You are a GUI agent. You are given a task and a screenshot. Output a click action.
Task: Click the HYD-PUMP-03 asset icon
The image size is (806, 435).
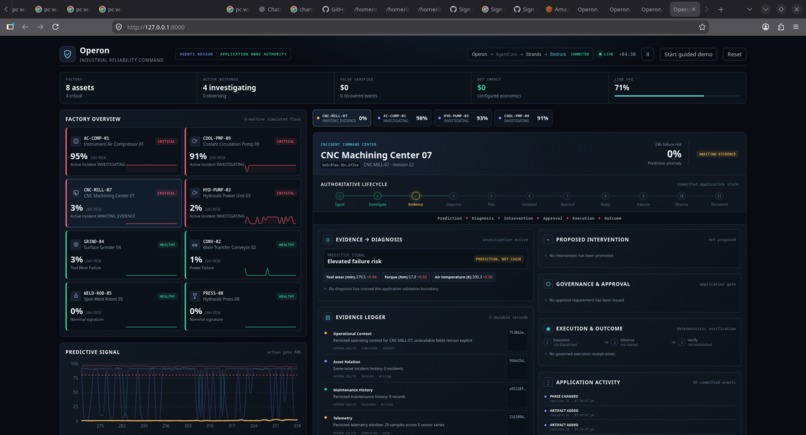(x=195, y=193)
